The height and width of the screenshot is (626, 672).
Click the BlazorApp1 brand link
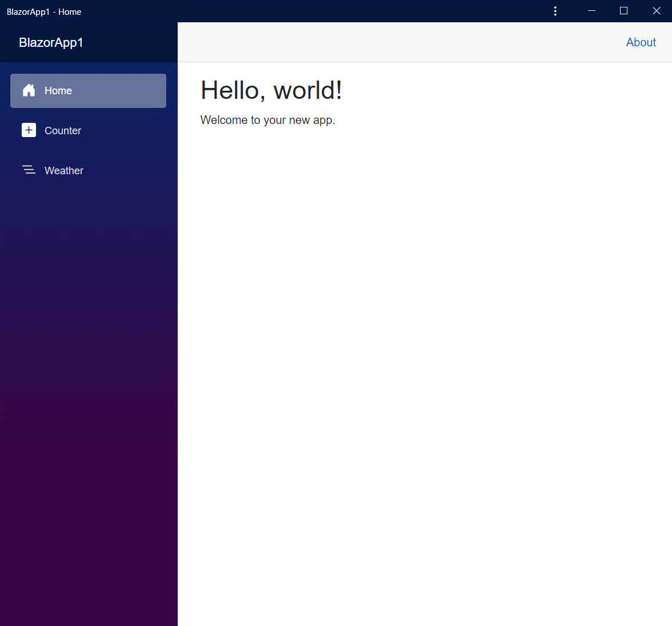pyautogui.click(x=51, y=43)
